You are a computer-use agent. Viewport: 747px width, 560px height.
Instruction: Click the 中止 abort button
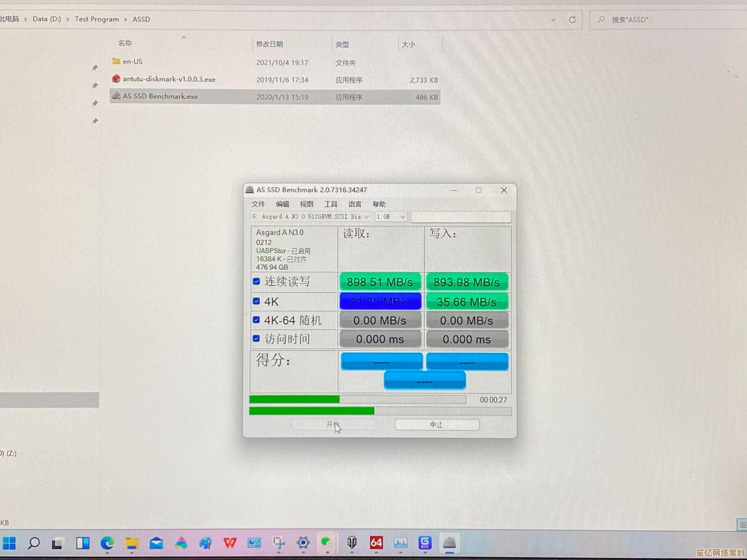point(437,425)
